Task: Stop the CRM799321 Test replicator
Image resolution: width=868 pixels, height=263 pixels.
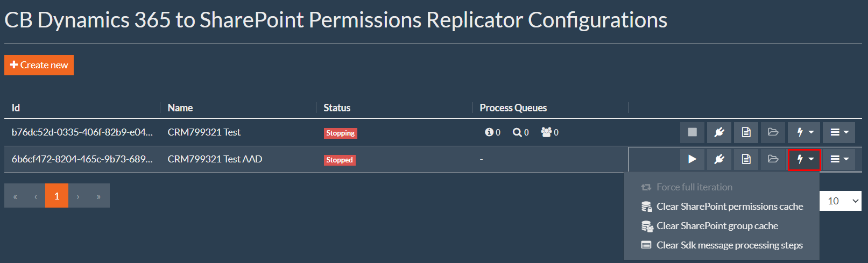Action: click(692, 132)
